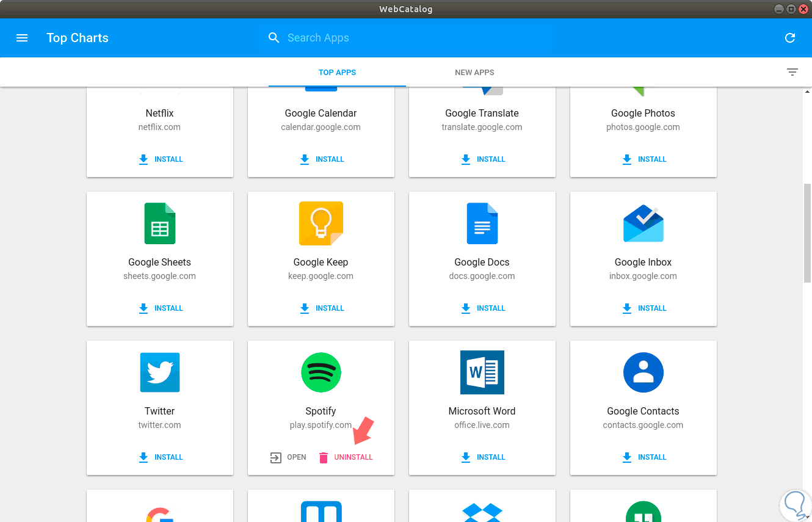Click the sheets.google.com URL text
The height and width of the screenshot is (522, 812).
tap(160, 276)
